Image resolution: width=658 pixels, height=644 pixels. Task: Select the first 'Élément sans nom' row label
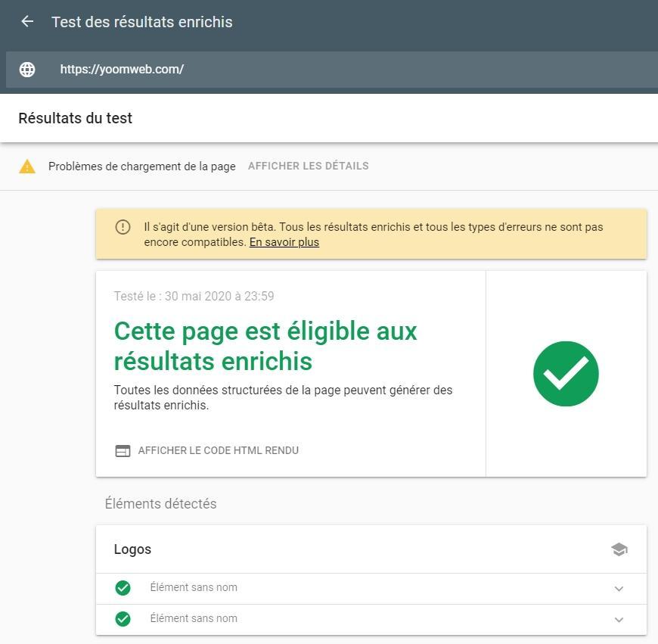coord(194,587)
